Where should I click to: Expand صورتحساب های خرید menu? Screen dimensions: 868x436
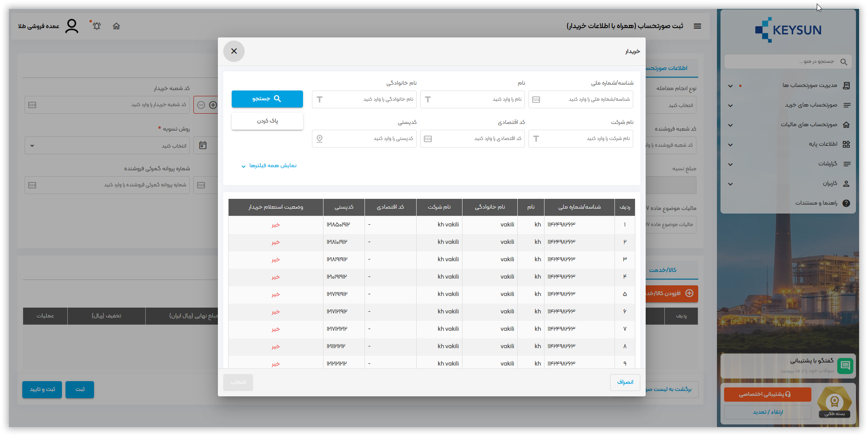click(789, 105)
